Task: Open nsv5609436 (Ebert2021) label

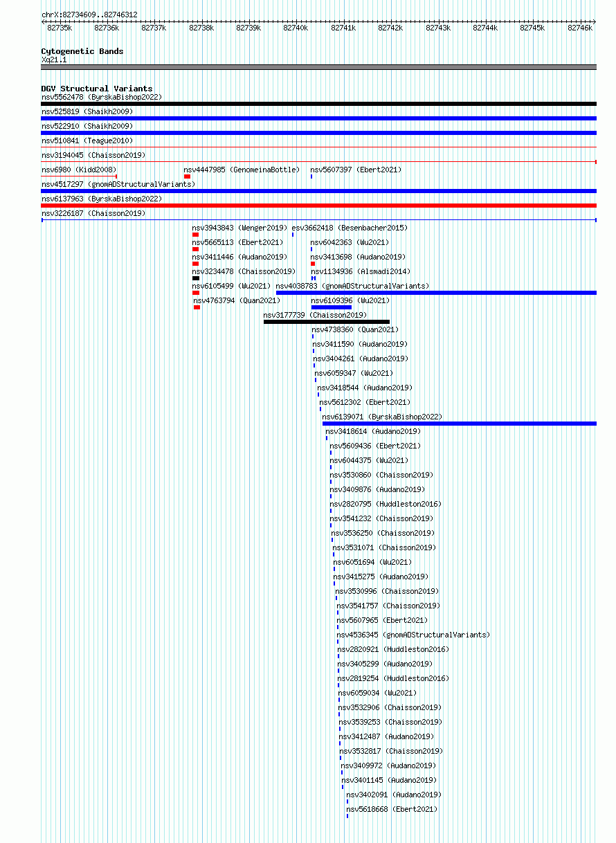Action: pyautogui.click(x=374, y=446)
